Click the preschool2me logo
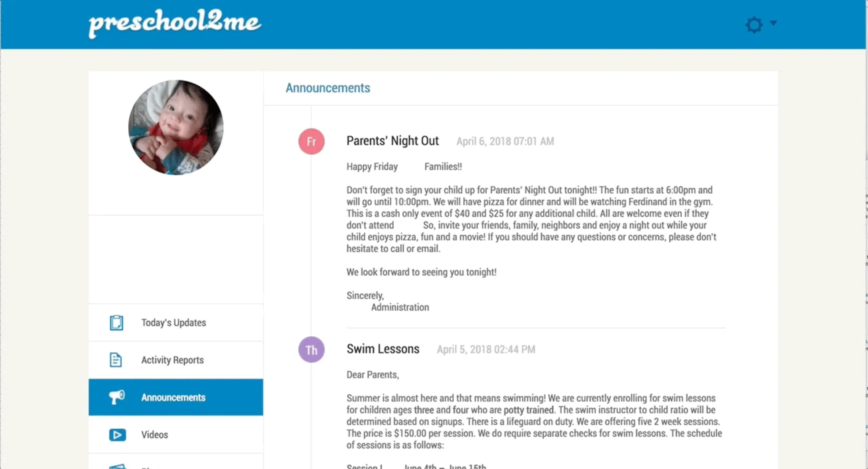The width and height of the screenshot is (868, 469). (x=175, y=23)
